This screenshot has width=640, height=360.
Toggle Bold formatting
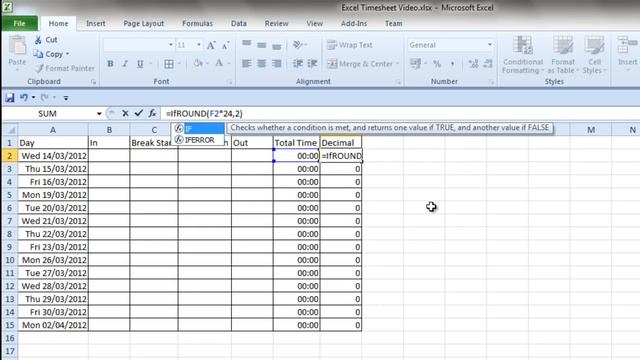pyautogui.click(x=110, y=64)
